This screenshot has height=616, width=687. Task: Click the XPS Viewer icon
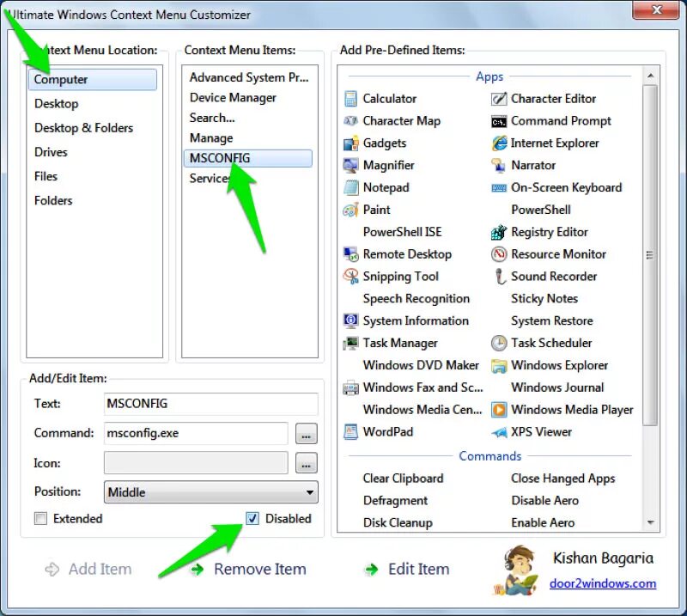click(499, 432)
